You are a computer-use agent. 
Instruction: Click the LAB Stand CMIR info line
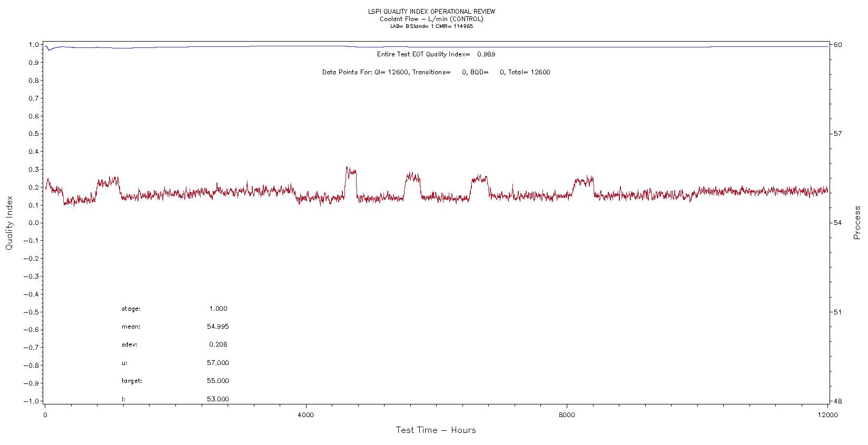coord(431,26)
